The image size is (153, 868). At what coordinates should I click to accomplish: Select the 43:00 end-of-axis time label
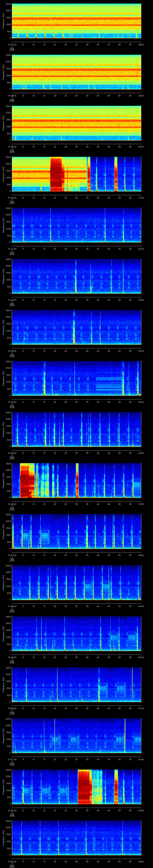[141, 300]
